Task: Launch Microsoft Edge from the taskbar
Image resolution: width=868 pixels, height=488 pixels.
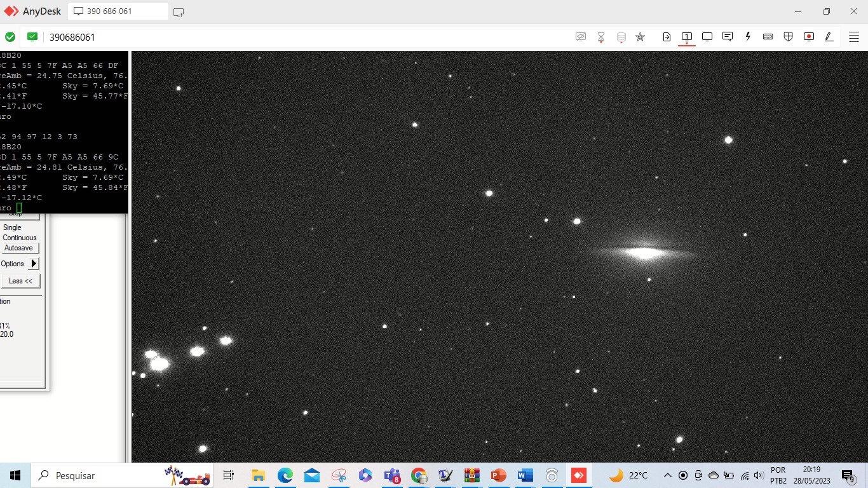Action: (x=285, y=475)
